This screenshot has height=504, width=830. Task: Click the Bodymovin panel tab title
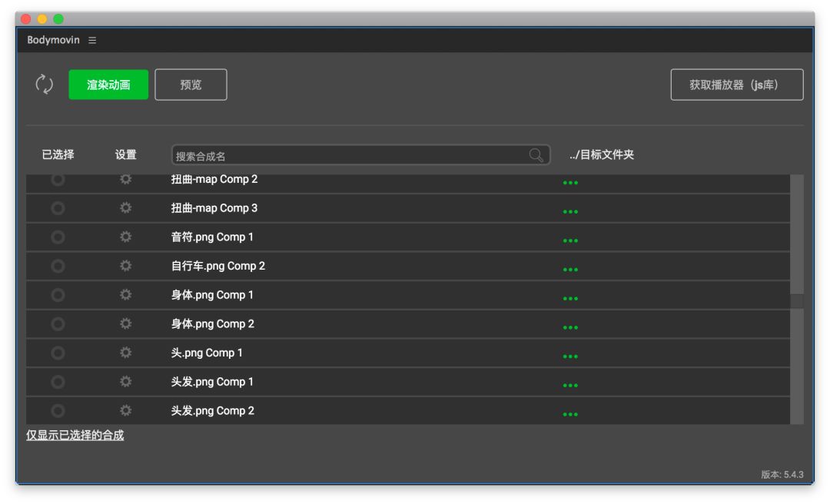pyautogui.click(x=54, y=40)
